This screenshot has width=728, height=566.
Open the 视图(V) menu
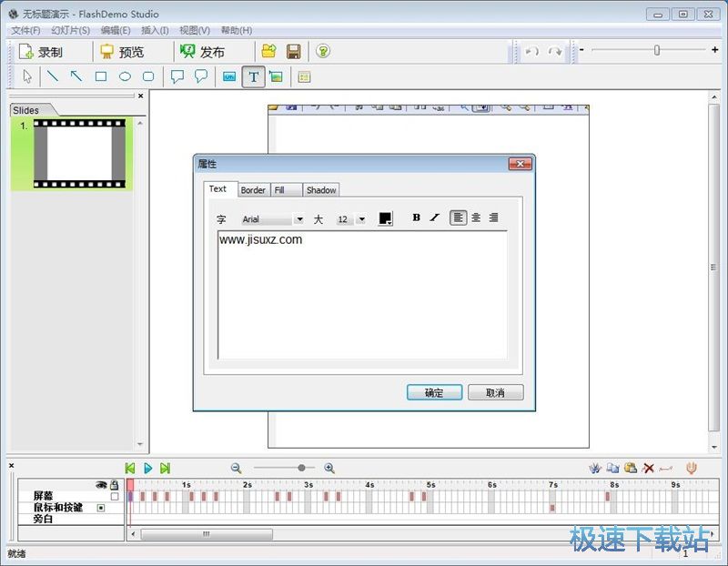tap(195, 30)
